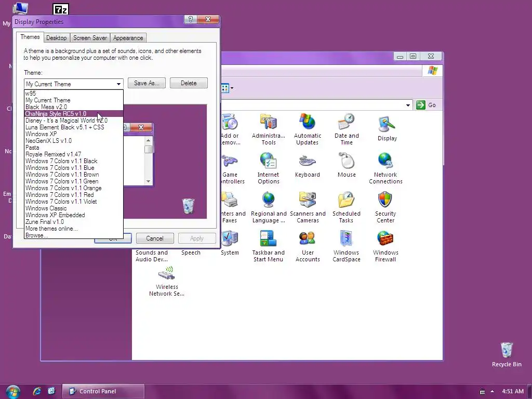
Task: Select Zune Final v1.0 theme
Action: click(x=74, y=222)
